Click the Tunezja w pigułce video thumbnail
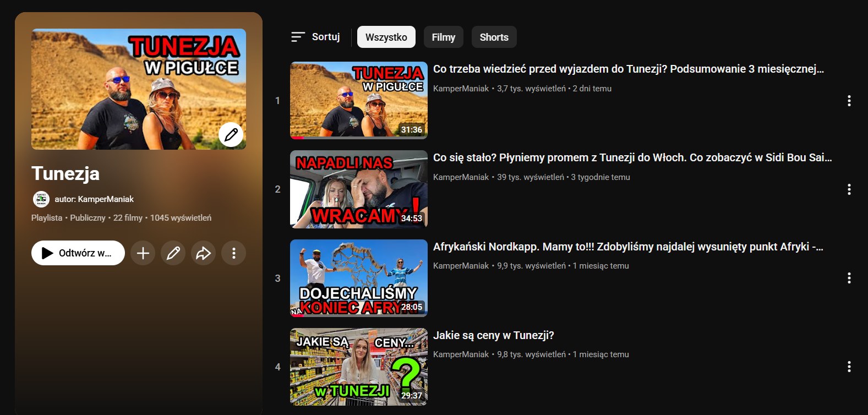The height and width of the screenshot is (415, 868). point(358,100)
